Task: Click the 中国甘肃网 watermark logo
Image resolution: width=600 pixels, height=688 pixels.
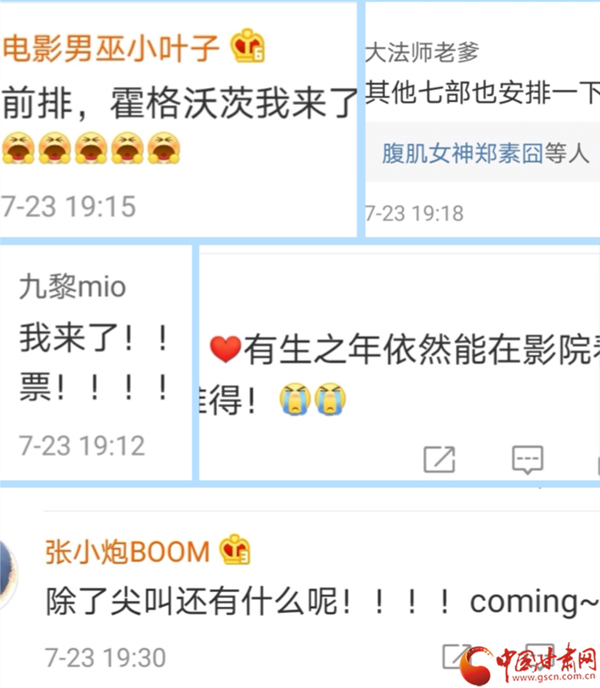Action: pos(529,665)
